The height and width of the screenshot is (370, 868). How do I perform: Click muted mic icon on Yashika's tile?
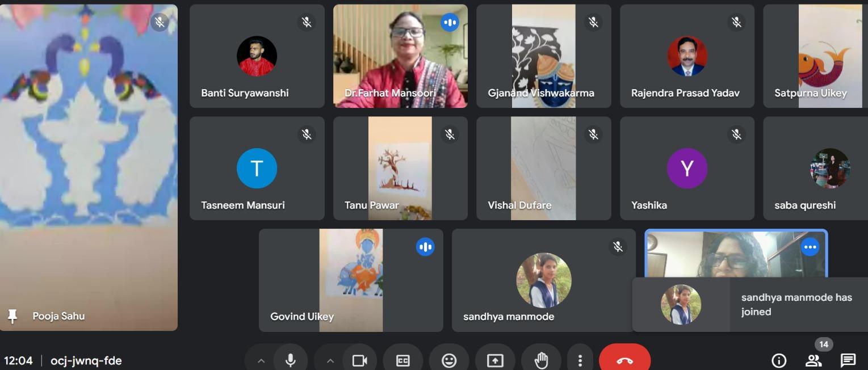point(736,134)
